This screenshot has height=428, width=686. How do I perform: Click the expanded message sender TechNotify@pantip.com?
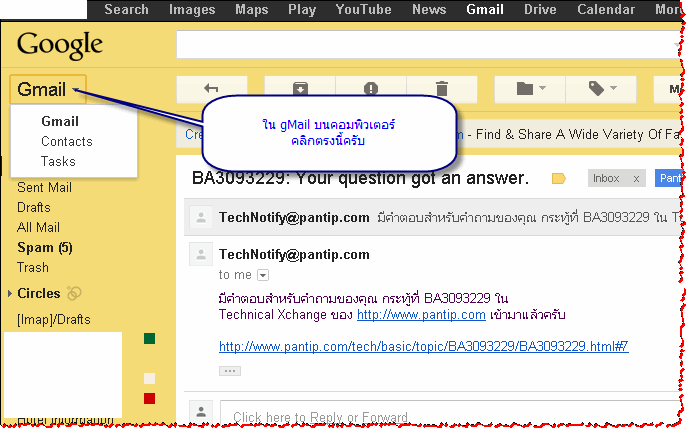tap(294, 254)
